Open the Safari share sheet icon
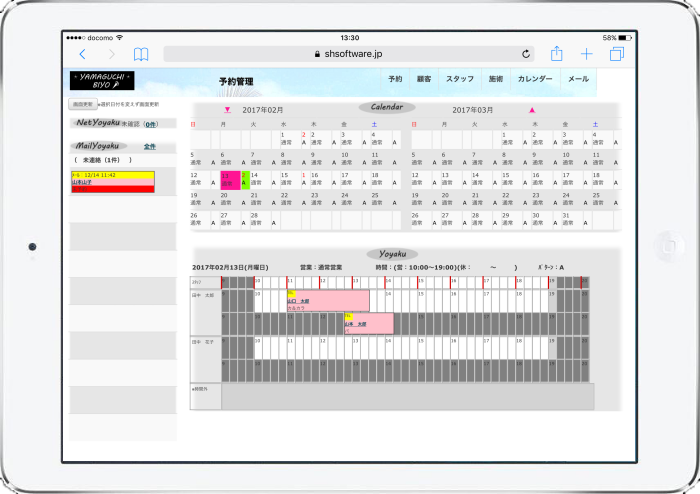This screenshot has width=700, height=494. tap(556, 54)
